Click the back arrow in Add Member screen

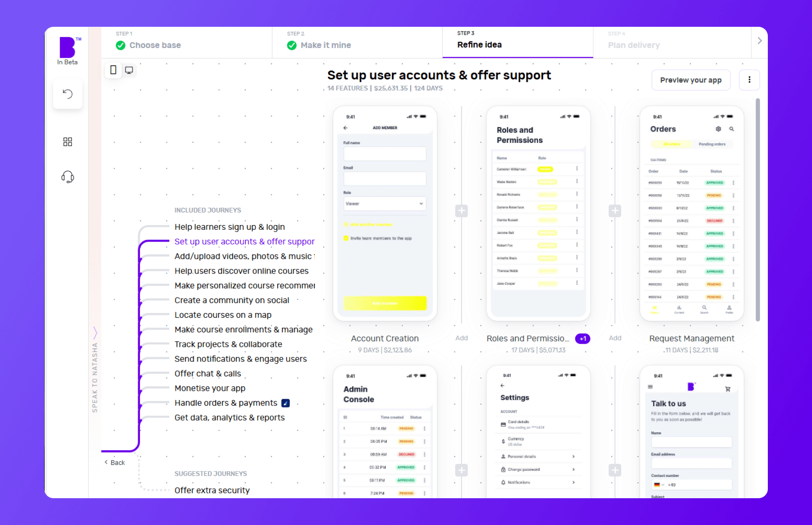point(345,128)
